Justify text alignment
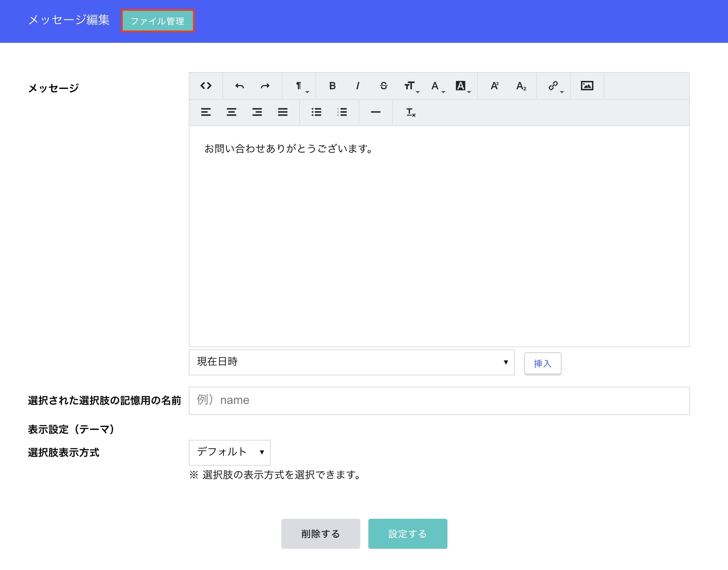The width and height of the screenshot is (728, 570). pyautogui.click(x=283, y=112)
